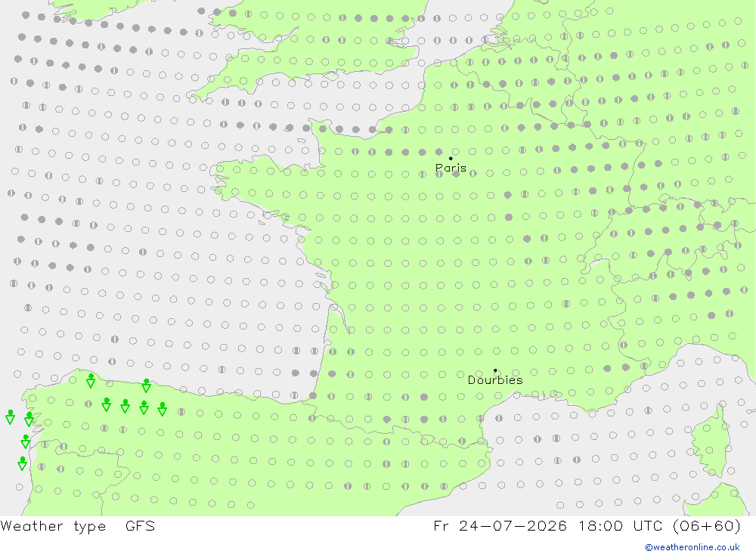
Task: Click the 'Weather type GFS' caption
Action: point(78,526)
